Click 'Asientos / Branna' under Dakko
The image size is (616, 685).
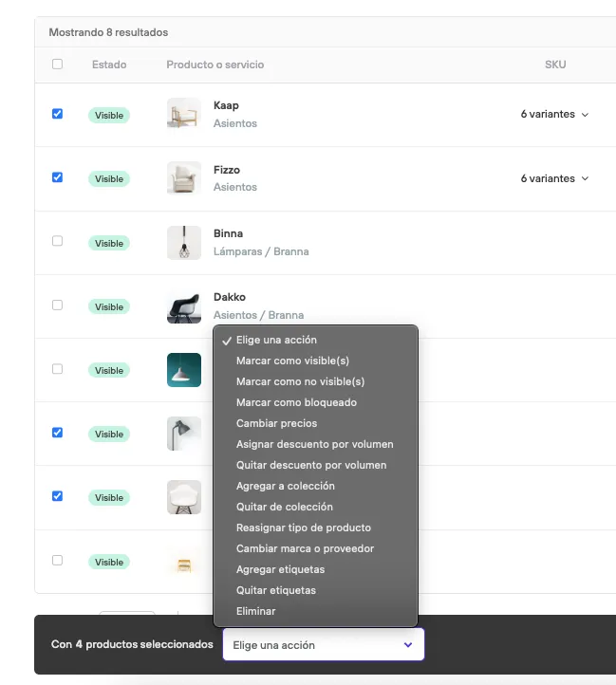pos(258,315)
